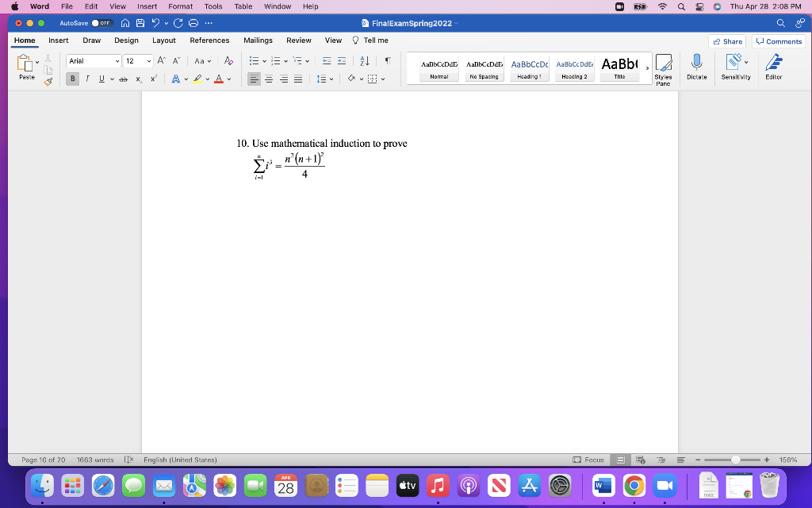Click the Share button
The height and width of the screenshot is (508, 812).
[x=727, y=40]
